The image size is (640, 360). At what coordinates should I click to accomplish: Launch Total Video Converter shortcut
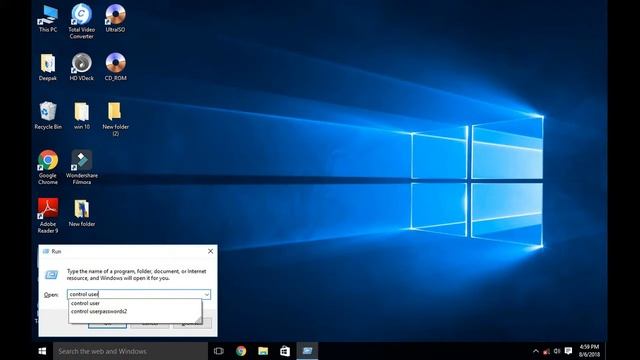click(81, 21)
